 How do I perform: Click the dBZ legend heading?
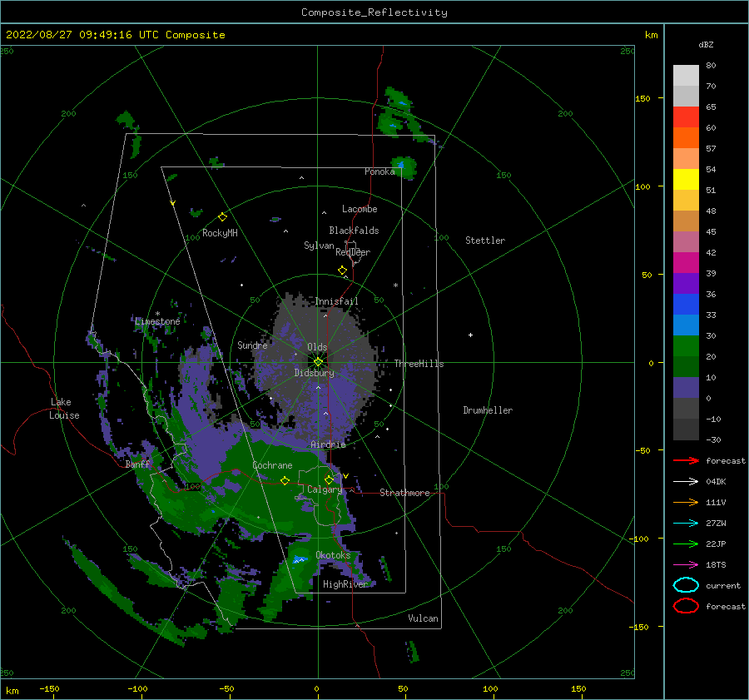pyautogui.click(x=706, y=44)
